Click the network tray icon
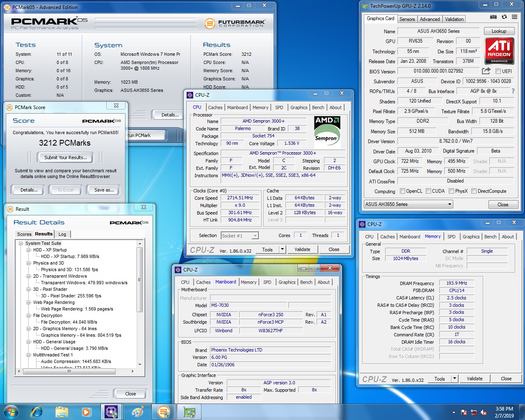This screenshot has height=420, width=525. coord(474,412)
